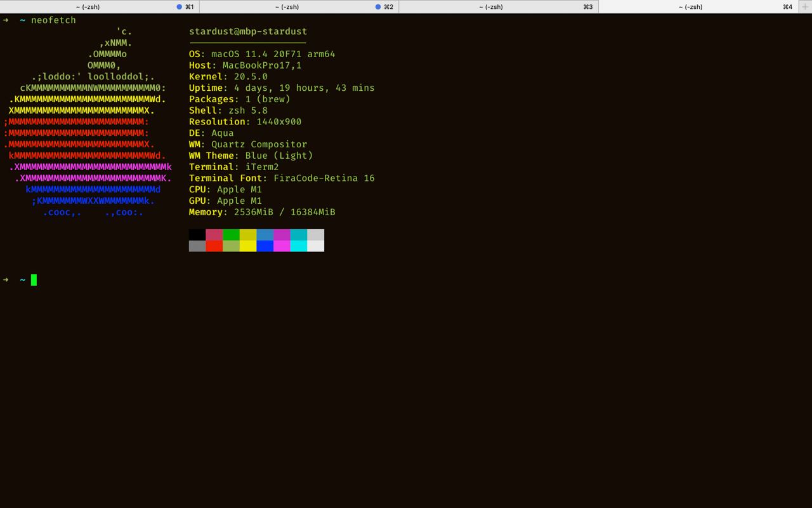
Task: Click the dark gray block starting the lower palette row
Action: [x=197, y=246]
